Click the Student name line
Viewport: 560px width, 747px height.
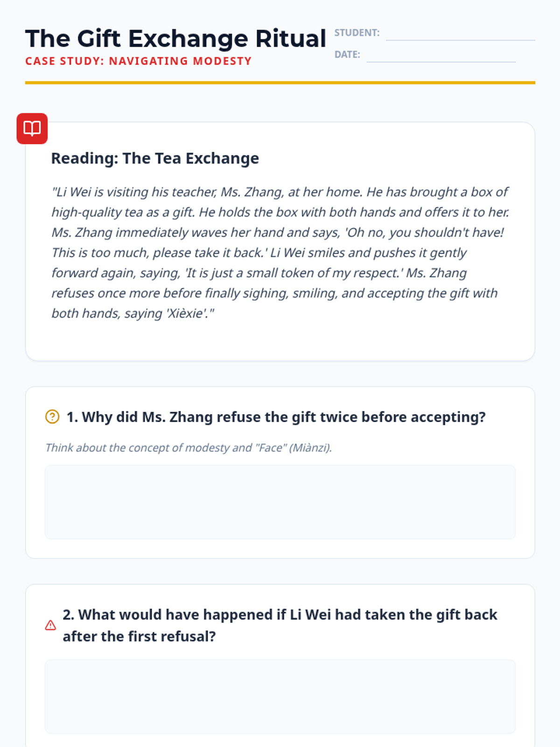(x=461, y=36)
